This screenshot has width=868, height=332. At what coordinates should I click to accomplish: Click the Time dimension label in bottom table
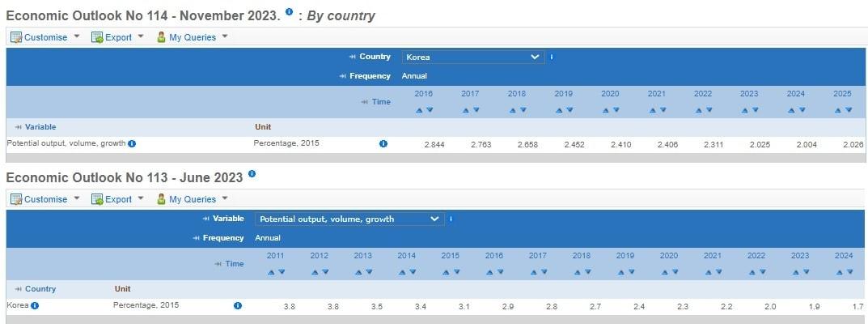(234, 264)
